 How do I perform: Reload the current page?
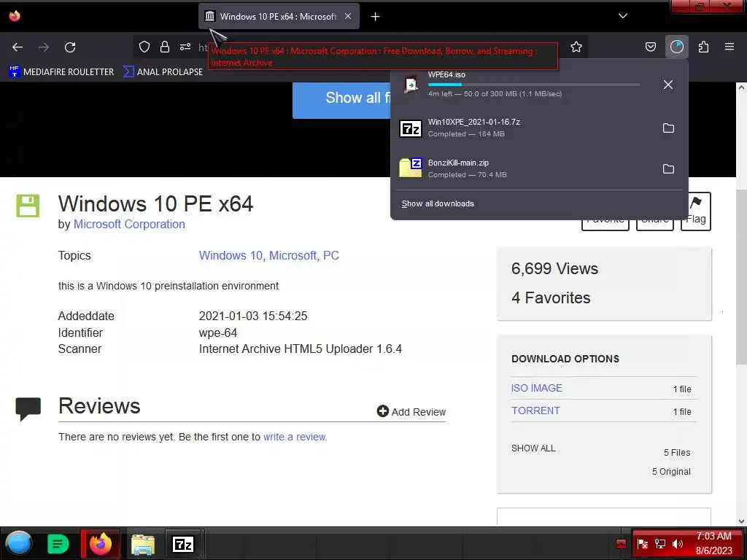(x=70, y=47)
